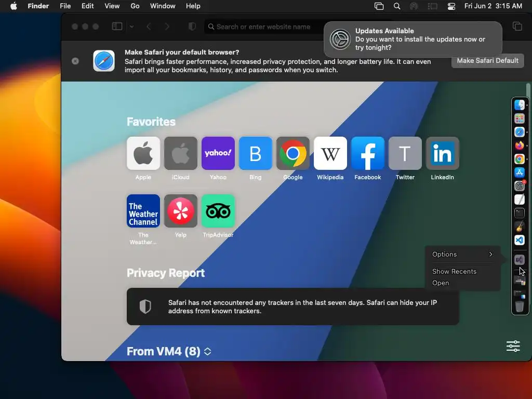Click the Privacy Report shield card

293,307
